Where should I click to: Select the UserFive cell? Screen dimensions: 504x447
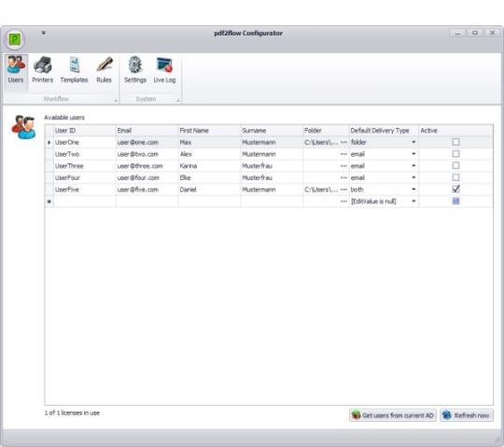(84, 189)
